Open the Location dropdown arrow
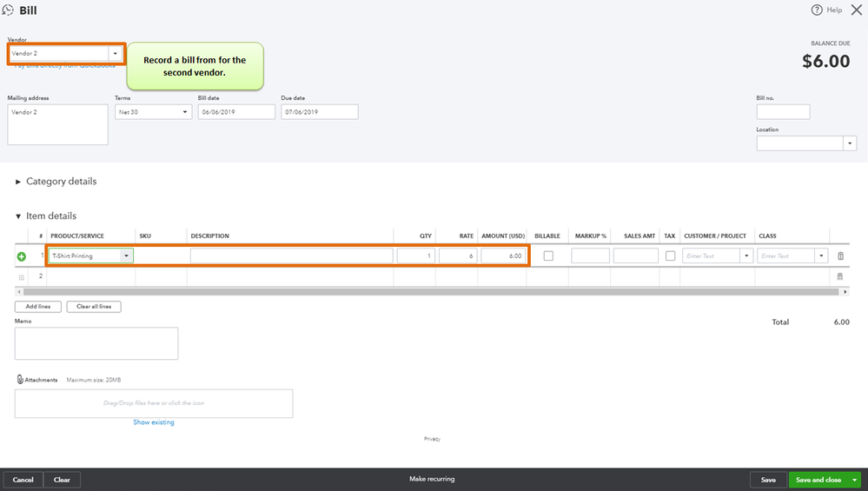 point(850,143)
